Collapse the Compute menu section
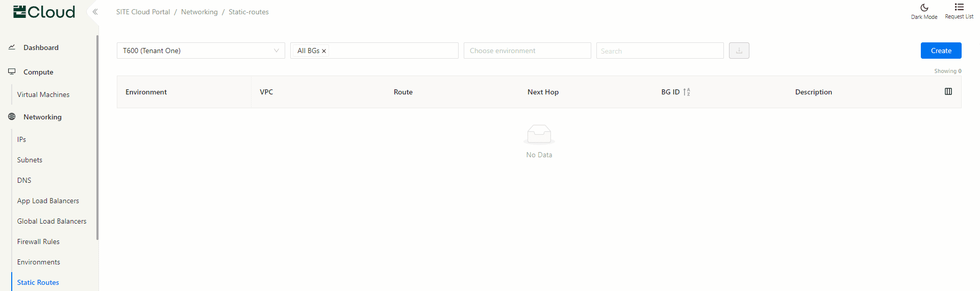 (x=38, y=72)
